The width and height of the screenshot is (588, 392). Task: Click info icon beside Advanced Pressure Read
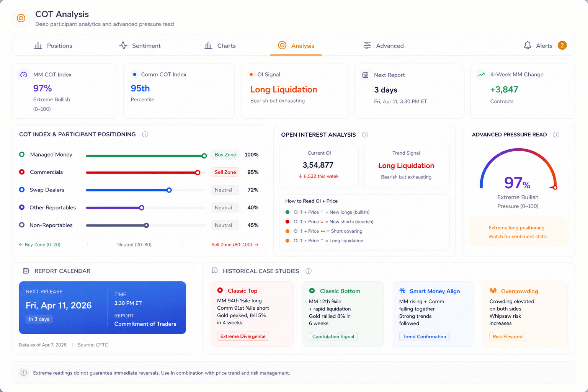556,134
